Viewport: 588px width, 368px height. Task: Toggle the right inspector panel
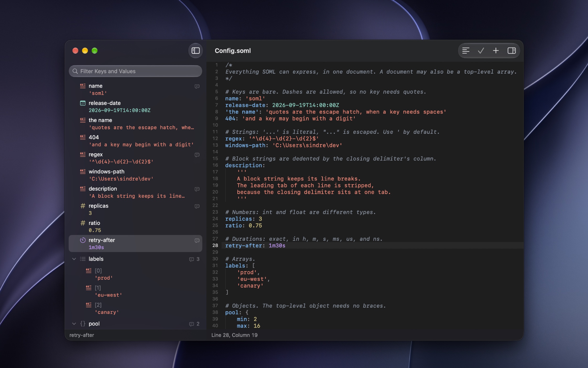[511, 51]
